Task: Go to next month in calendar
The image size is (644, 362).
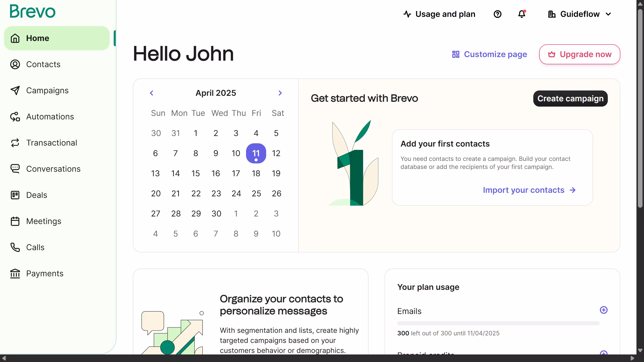Action: click(x=280, y=93)
